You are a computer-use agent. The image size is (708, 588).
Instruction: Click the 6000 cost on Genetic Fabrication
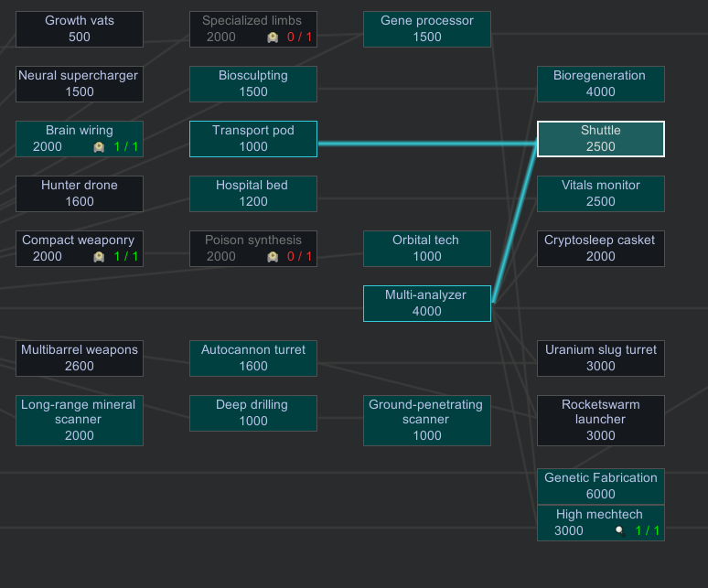(x=601, y=494)
